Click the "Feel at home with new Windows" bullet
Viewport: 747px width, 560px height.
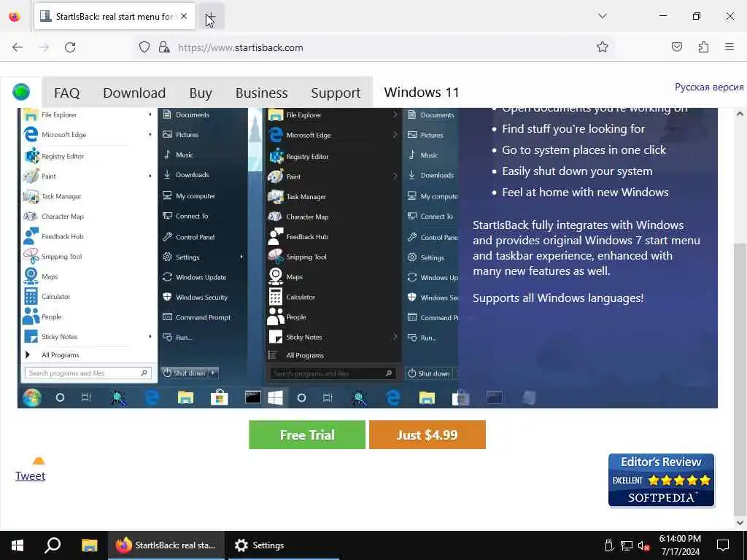pos(585,192)
